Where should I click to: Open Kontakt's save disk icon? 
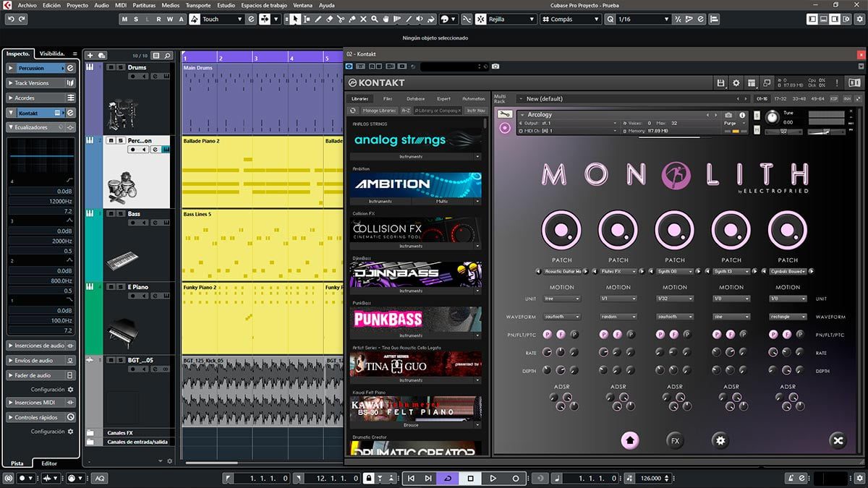point(721,83)
